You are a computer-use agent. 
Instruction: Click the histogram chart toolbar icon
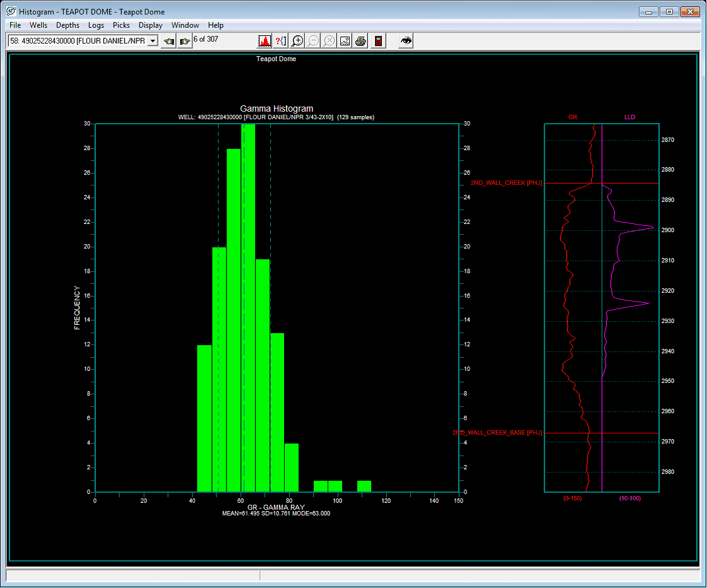click(264, 41)
